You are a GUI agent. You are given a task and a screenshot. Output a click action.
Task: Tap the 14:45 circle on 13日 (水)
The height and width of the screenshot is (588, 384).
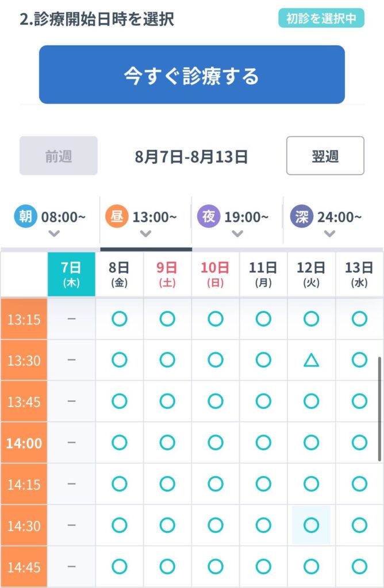[359, 566]
